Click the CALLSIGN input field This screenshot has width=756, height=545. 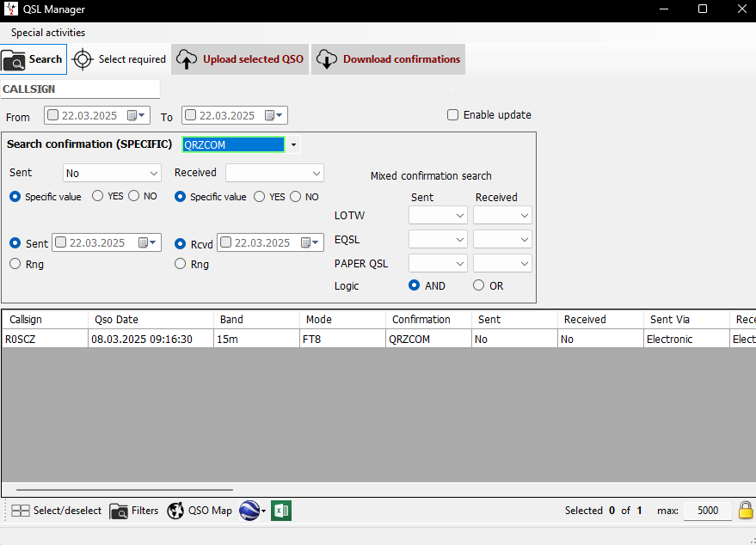[x=80, y=89]
